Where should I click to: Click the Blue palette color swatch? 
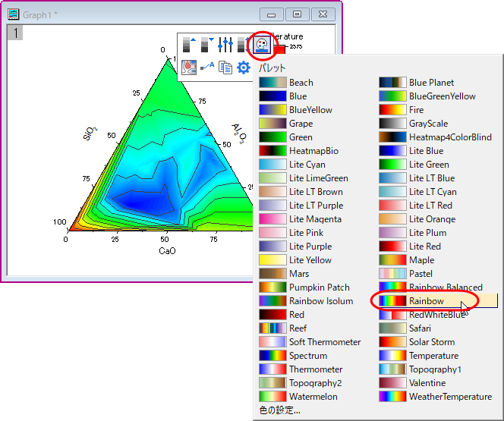pyautogui.click(x=272, y=96)
